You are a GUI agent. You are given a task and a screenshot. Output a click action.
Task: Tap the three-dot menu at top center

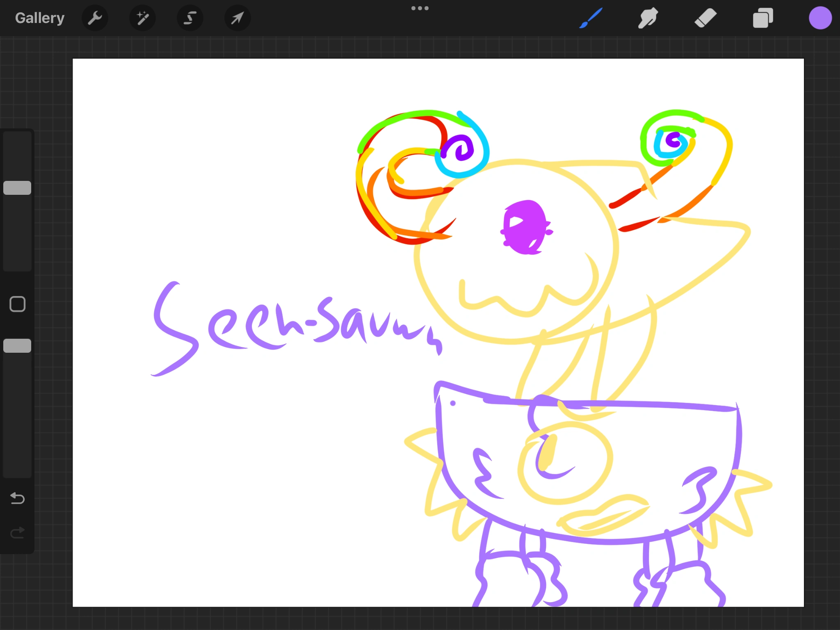(x=420, y=8)
